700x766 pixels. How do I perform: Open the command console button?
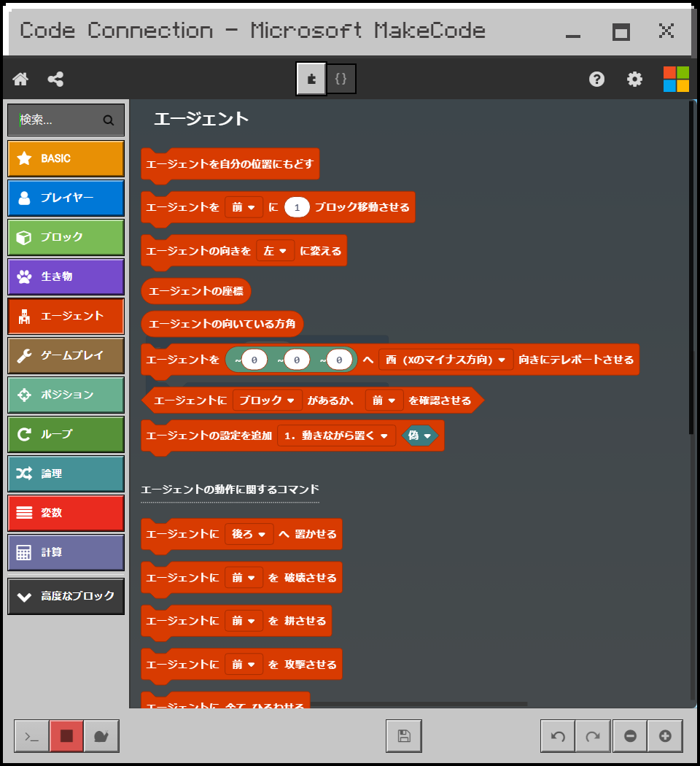tap(32, 736)
